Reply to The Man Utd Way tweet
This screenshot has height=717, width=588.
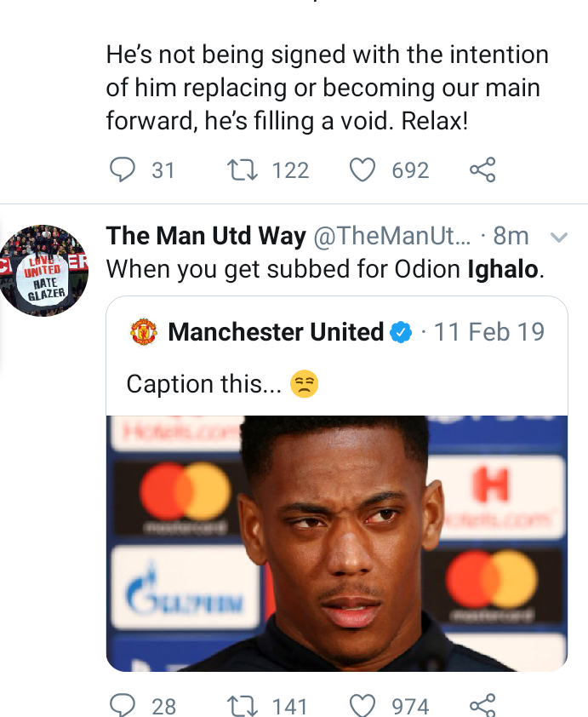[x=123, y=705]
